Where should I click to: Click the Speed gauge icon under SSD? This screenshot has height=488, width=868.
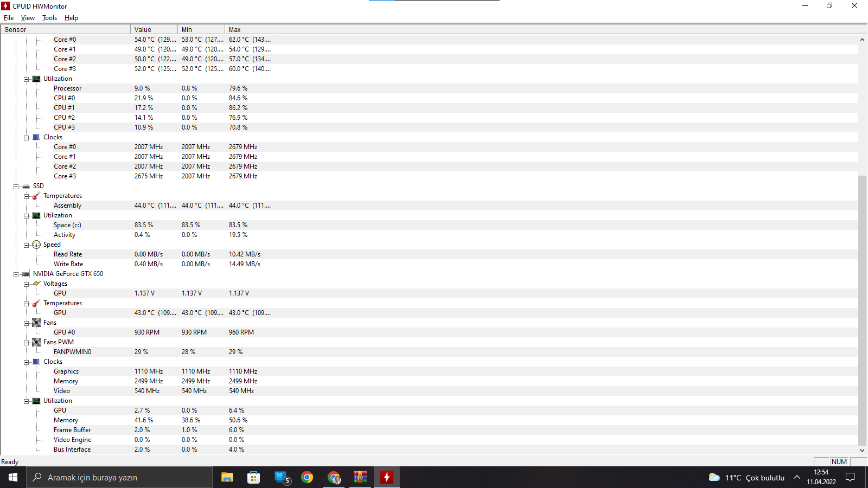tap(36, 245)
